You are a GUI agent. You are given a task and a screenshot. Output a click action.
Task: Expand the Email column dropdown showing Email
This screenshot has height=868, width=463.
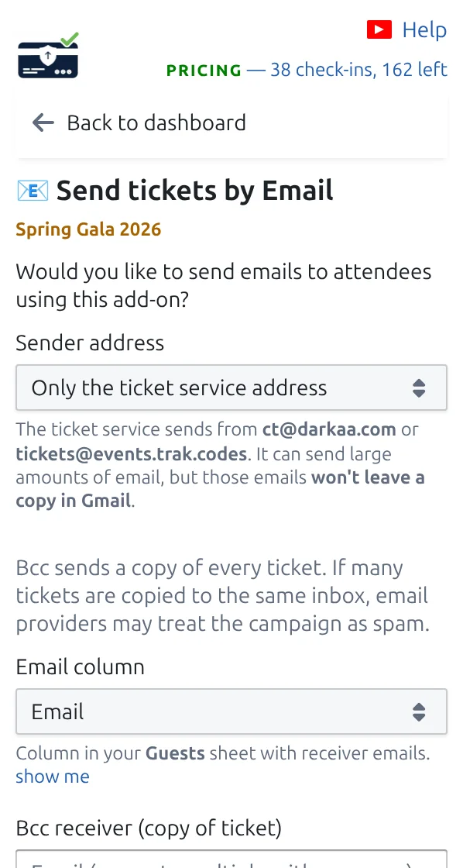point(231,711)
